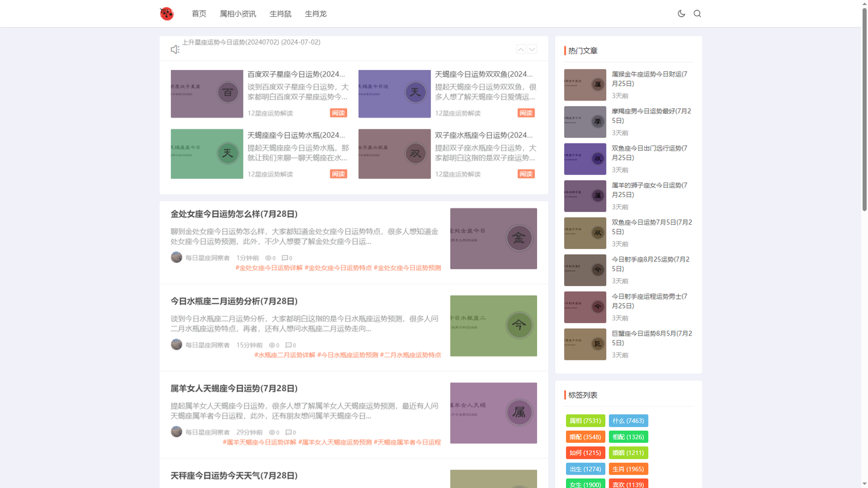Open sidebar thumbnail for 今日射手座运程运势男士
Screen dimensions: 868x488
[x=585, y=307]
